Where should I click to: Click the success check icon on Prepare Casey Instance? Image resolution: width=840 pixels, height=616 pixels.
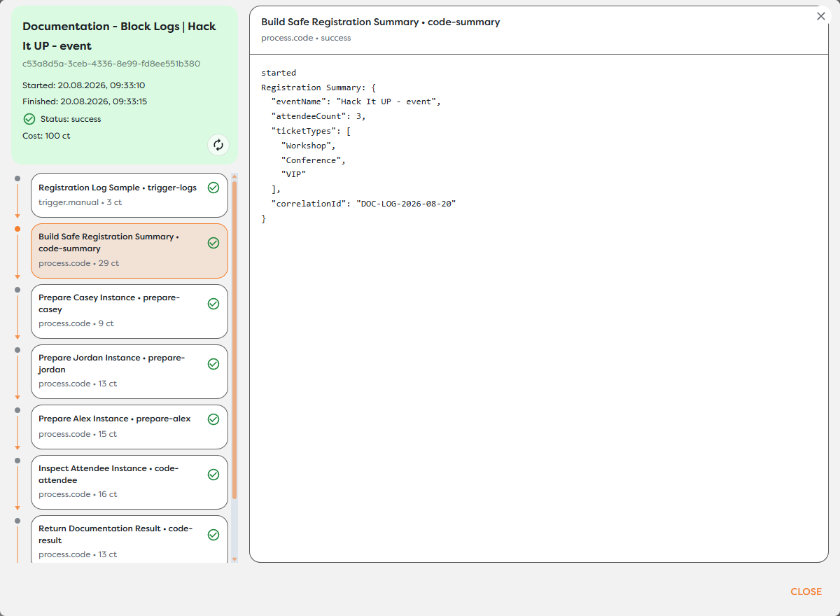(x=213, y=304)
